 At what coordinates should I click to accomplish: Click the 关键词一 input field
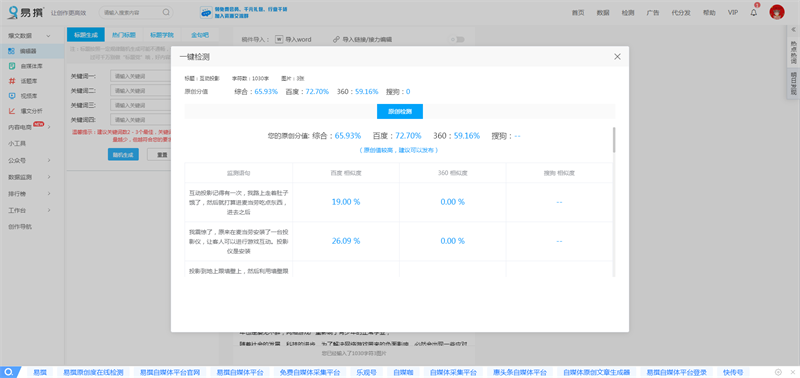pyautogui.click(x=140, y=76)
